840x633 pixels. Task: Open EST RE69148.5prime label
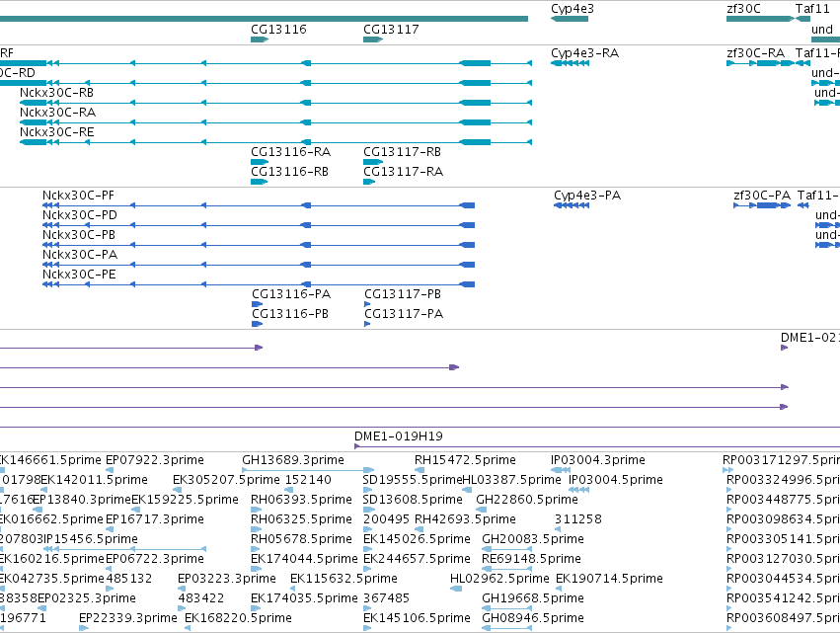coord(531,560)
